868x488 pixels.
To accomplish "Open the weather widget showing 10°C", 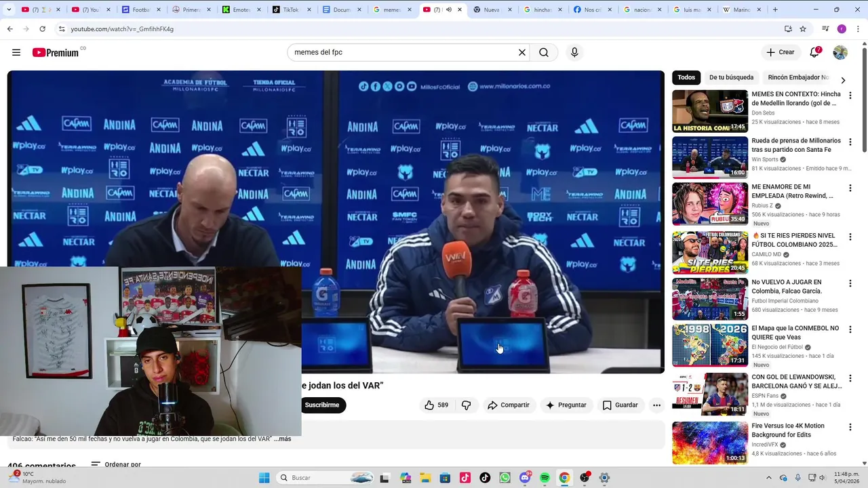I will coord(37,478).
